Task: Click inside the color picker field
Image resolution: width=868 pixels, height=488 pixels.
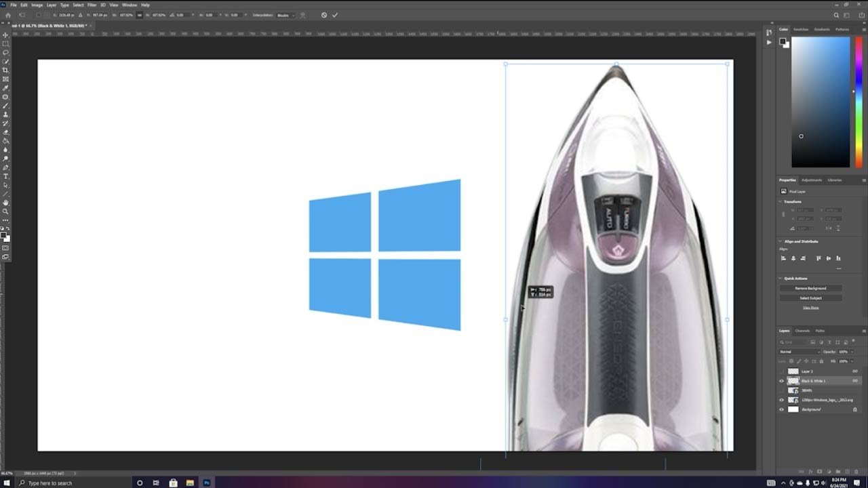Action: tap(821, 102)
